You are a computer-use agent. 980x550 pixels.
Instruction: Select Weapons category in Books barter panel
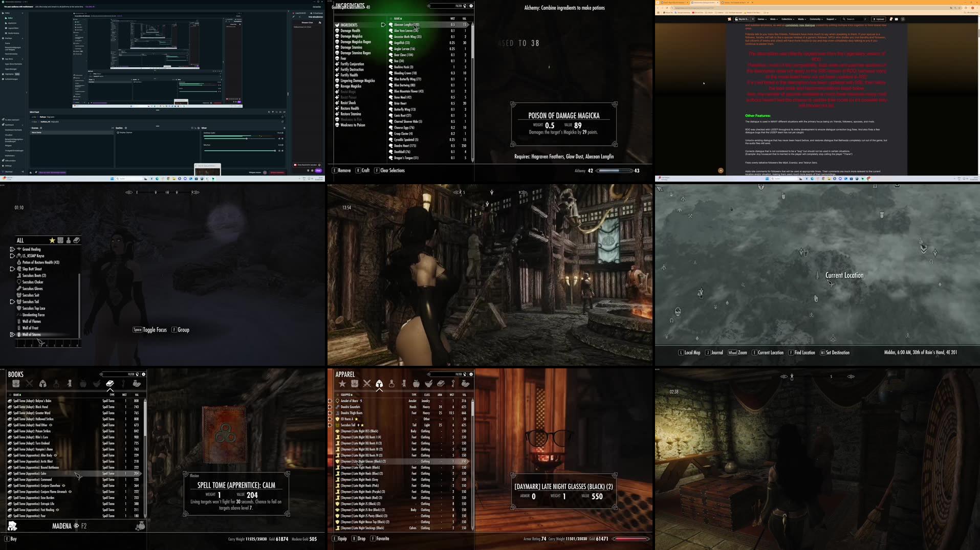[29, 384]
